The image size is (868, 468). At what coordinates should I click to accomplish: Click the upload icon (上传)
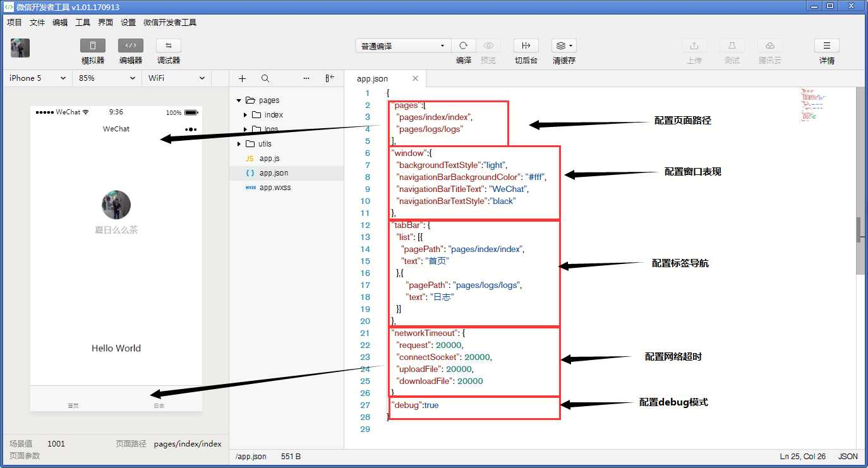694,46
